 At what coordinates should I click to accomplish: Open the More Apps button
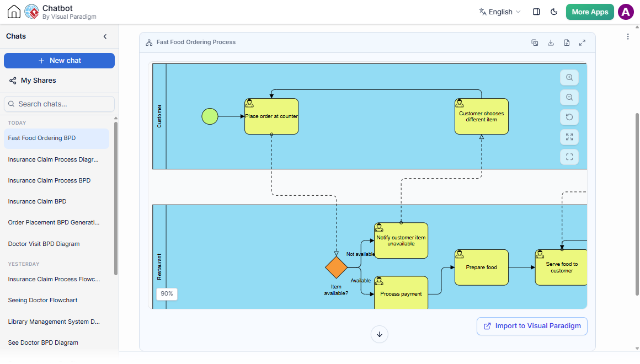pos(590,12)
